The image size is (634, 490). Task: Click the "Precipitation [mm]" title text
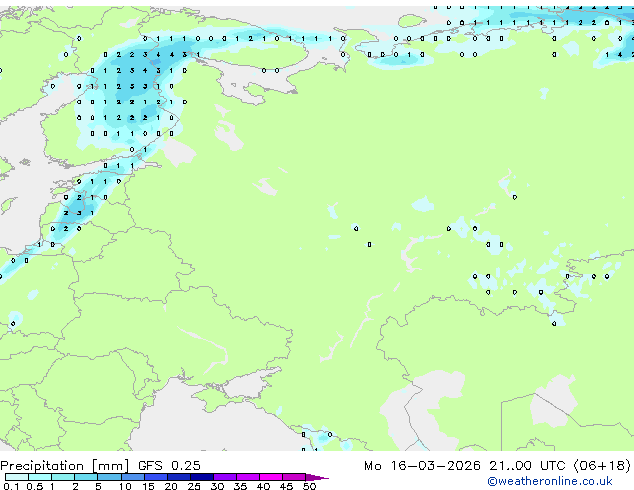point(65,466)
